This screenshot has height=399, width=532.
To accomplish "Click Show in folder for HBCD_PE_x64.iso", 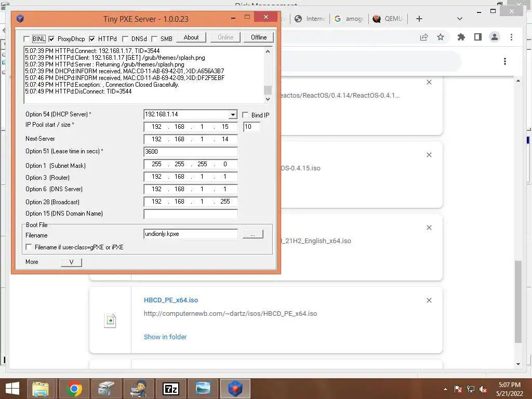I will point(165,337).
